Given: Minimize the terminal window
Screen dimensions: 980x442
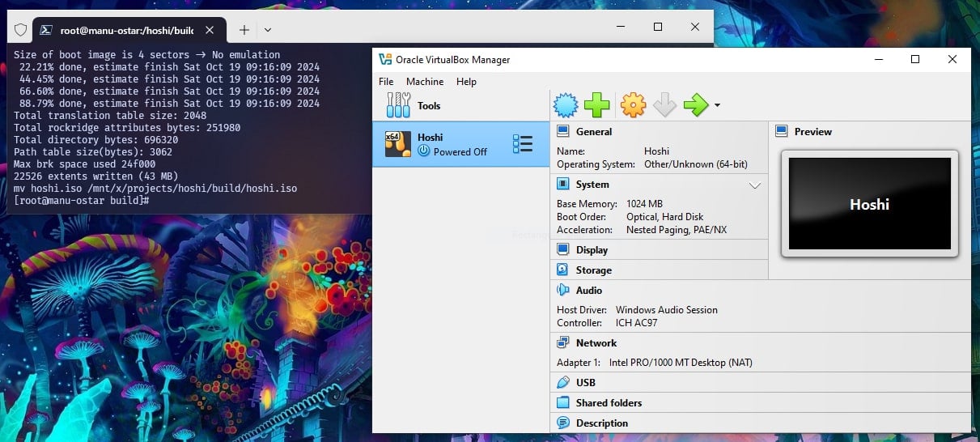Looking at the screenshot, I should (621, 27).
